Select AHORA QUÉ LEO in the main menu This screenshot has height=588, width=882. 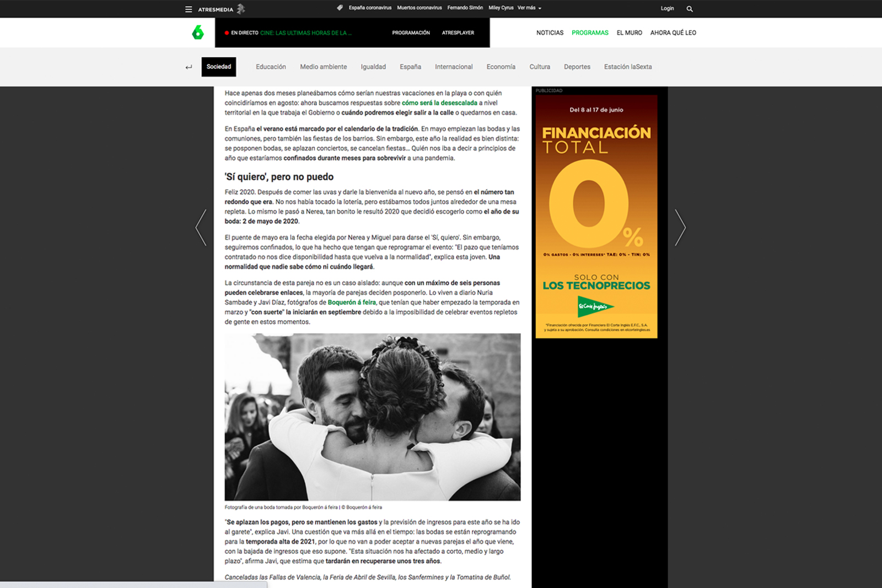673,33
